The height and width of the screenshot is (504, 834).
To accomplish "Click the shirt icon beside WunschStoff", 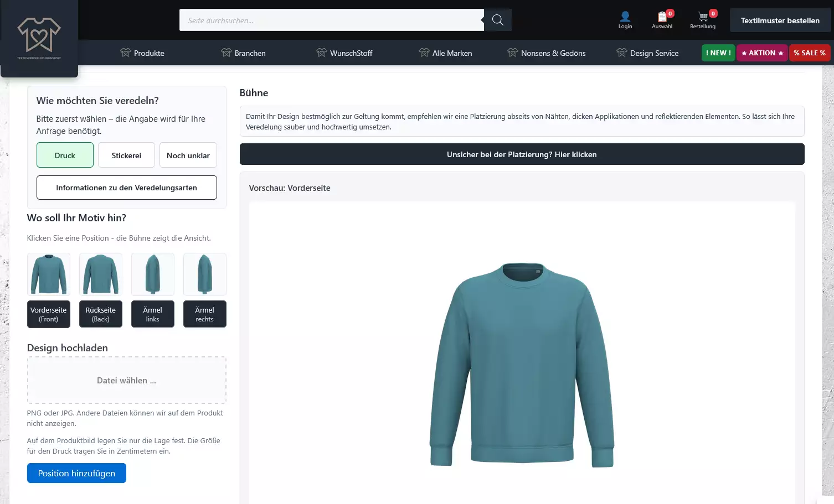I will point(322,53).
